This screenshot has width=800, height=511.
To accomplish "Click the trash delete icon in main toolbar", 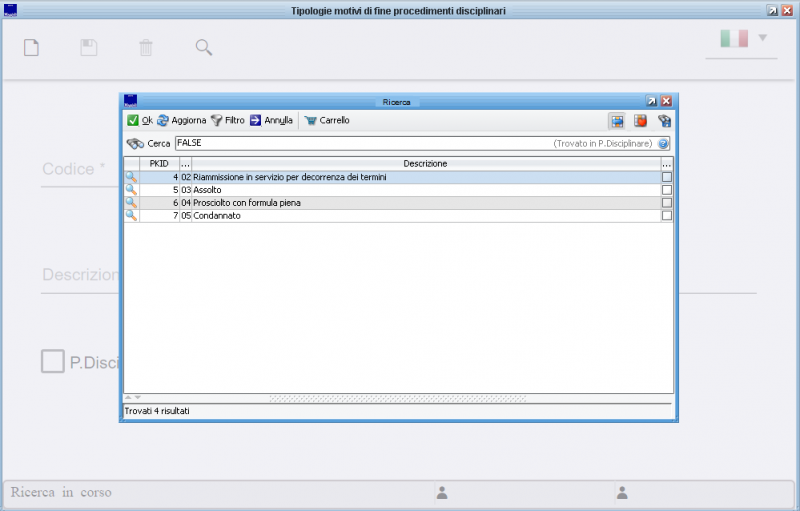I will 146,47.
